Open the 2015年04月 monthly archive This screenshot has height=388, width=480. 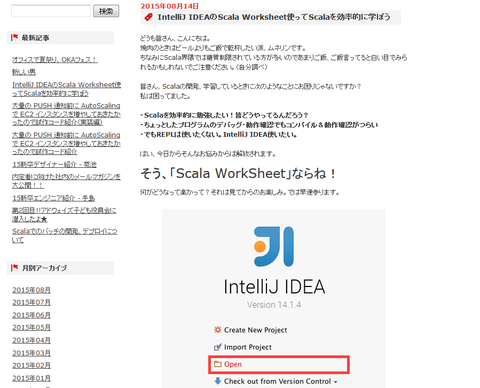click(31, 340)
